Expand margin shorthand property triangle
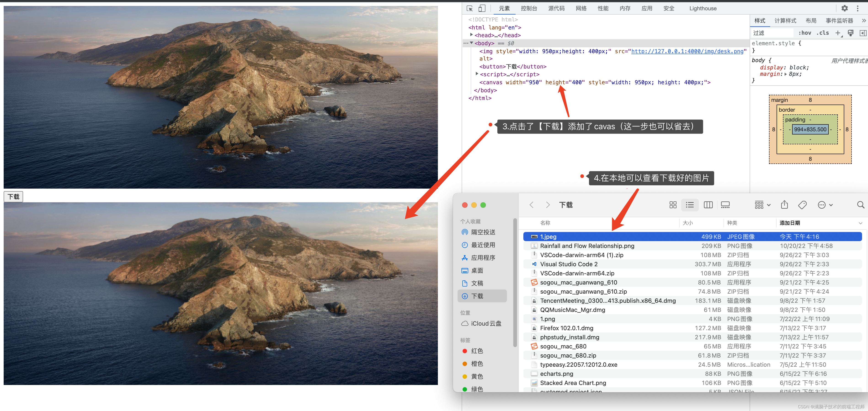868x411 pixels. 786,74
